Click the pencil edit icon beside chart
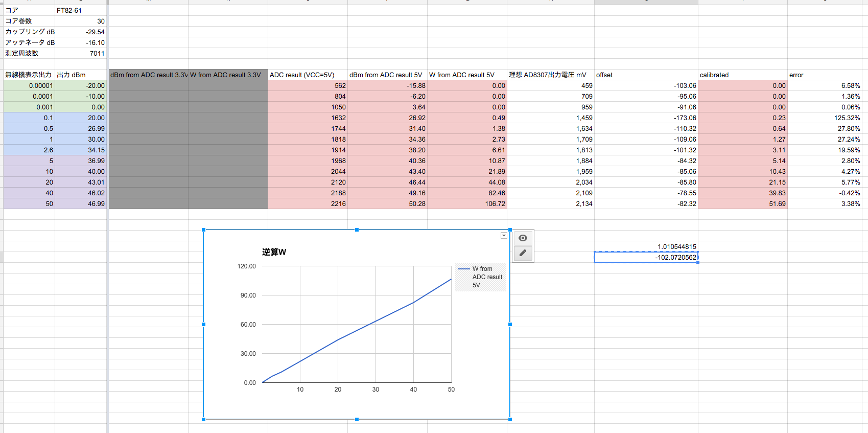The width and height of the screenshot is (868, 433). pyautogui.click(x=523, y=253)
